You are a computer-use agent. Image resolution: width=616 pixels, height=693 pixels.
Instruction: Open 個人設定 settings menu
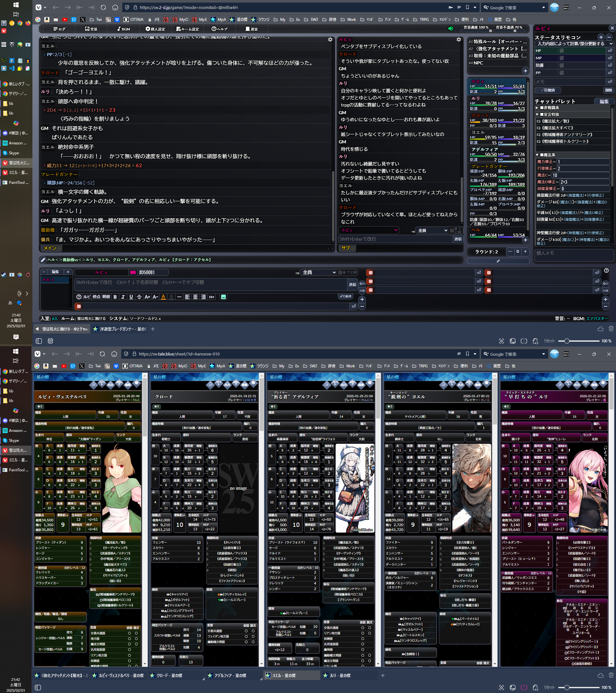coord(155,29)
